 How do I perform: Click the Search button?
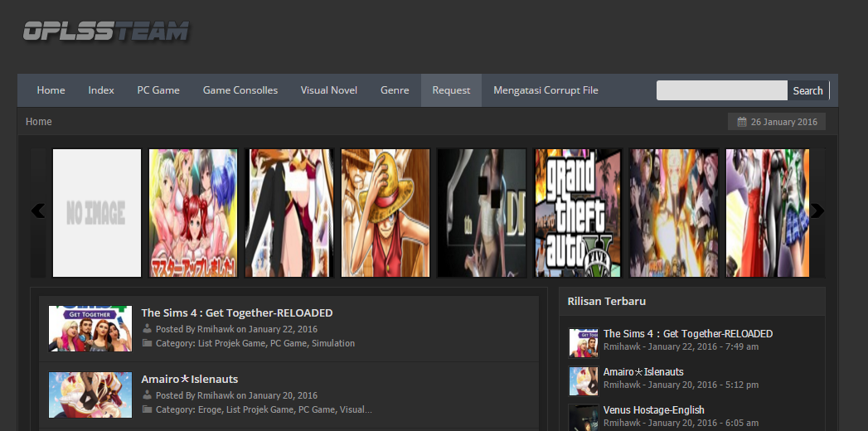pyautogui.click(x=807, y=90)
